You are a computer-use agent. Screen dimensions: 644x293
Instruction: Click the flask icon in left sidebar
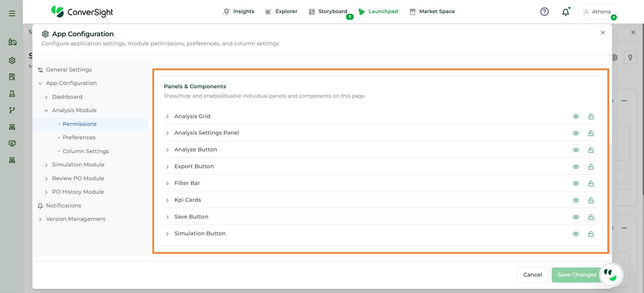(x=12, y=94)
